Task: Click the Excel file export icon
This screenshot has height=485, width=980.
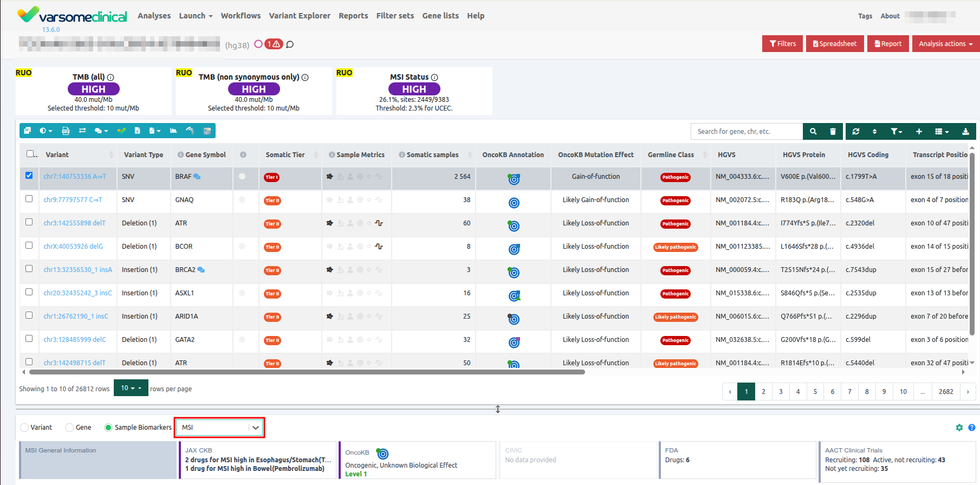Action: pyautogui.click(x=137, y=131)
